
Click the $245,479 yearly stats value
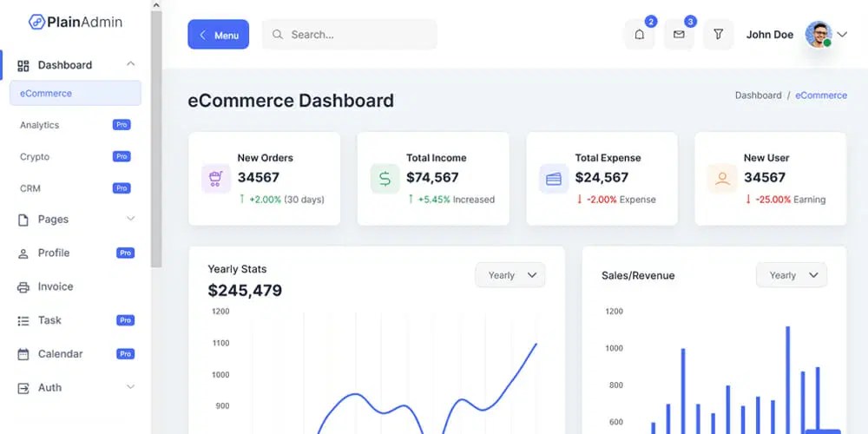point(245,291)
